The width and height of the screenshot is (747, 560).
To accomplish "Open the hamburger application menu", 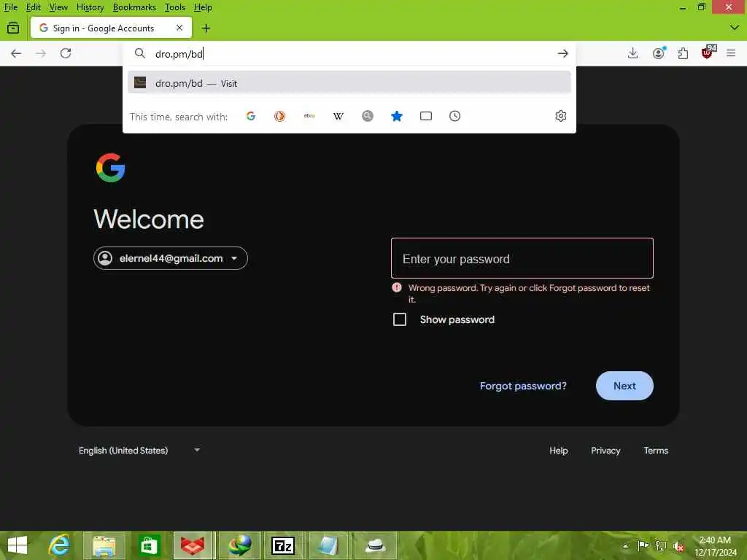I will [731, 53].
